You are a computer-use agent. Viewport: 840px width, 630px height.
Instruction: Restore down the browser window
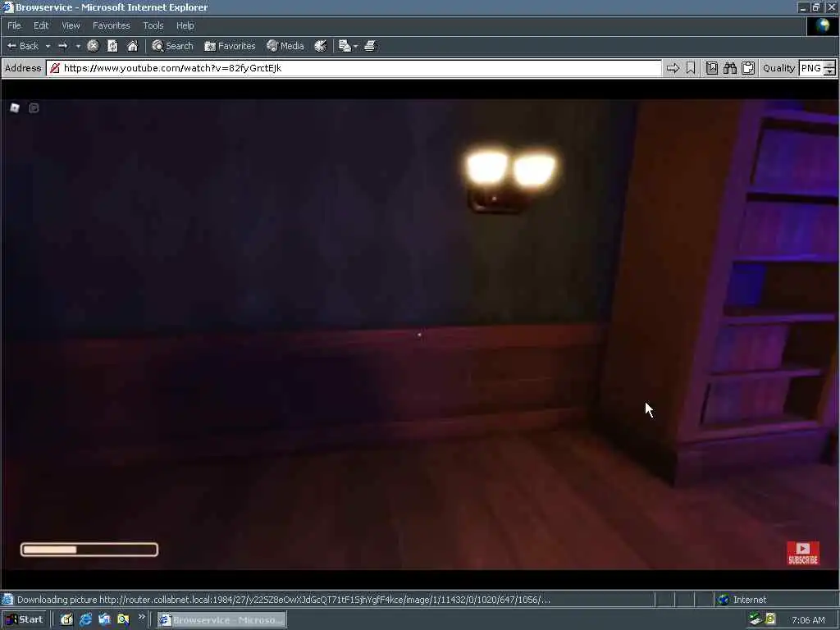click(x=815, y=7)
